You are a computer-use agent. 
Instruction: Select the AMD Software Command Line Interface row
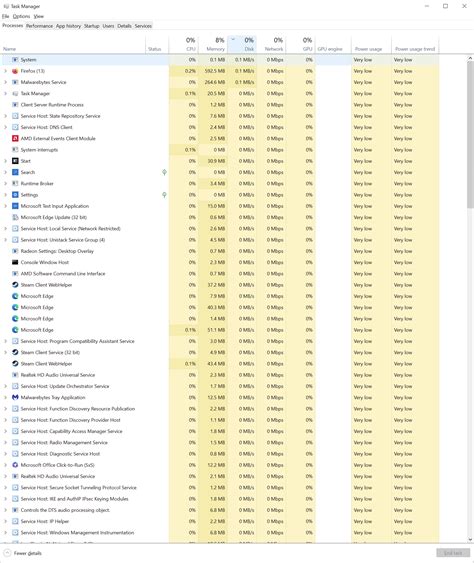[x=220, y=274]
